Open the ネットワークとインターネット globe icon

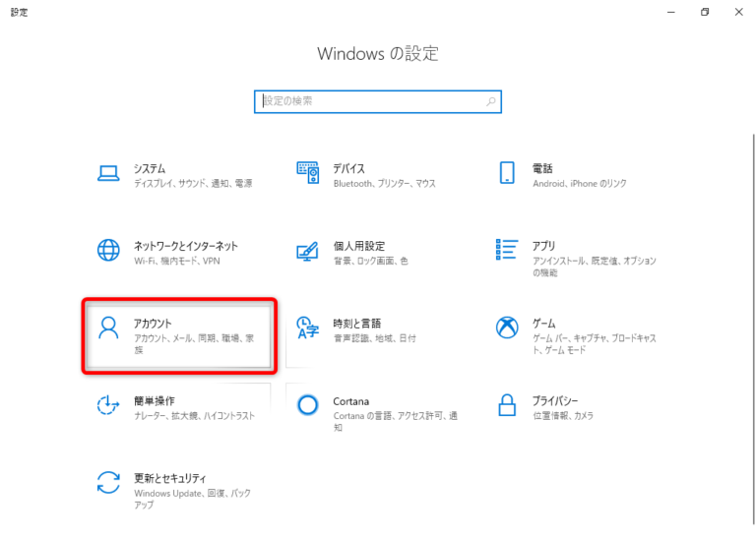108,250
